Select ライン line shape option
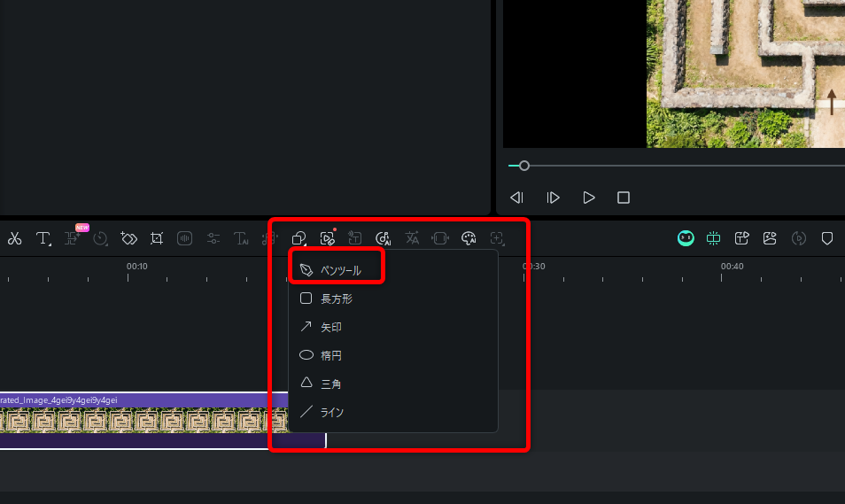Image resolution: width=845 pixels, height=504 pixels. point(331,412)
